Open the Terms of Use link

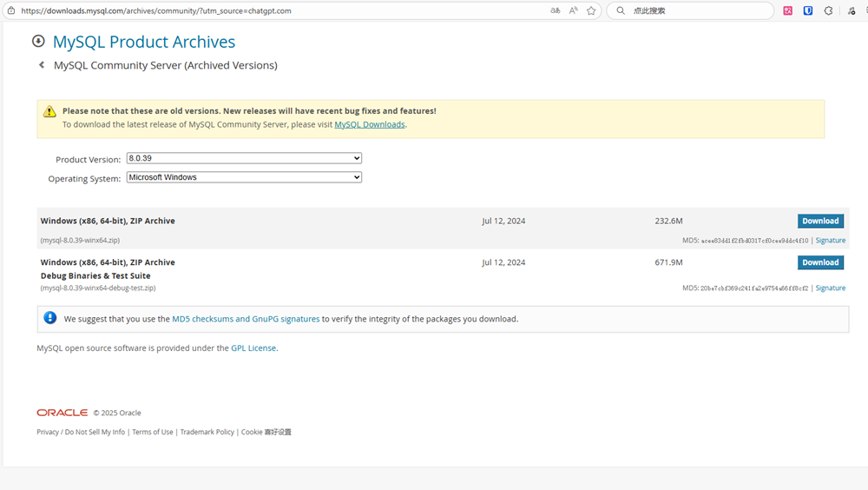[153, 432]
